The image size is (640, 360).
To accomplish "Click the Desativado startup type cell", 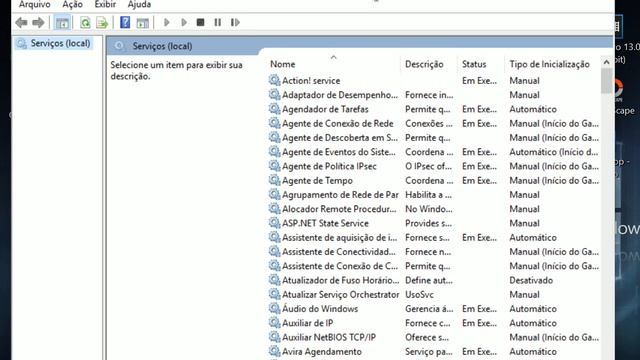I will click(531, 280).
